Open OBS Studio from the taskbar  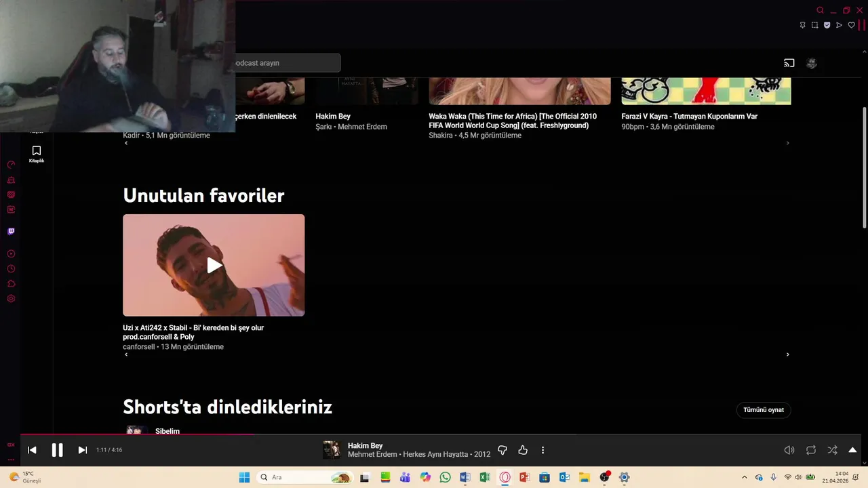[x=604, y=477]
